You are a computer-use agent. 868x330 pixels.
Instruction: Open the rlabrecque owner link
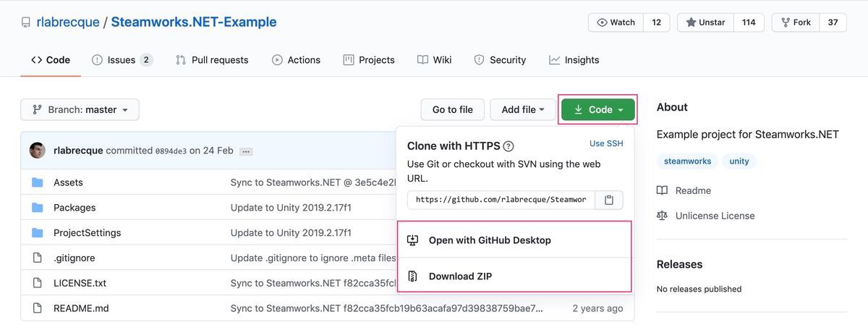[68, 22]
